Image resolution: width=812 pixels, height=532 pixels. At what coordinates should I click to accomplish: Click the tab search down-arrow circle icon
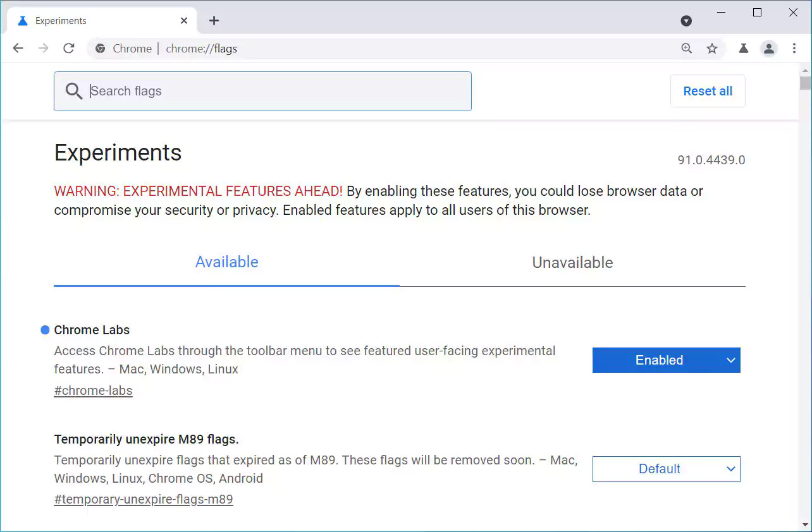click(x=686, y=21)
